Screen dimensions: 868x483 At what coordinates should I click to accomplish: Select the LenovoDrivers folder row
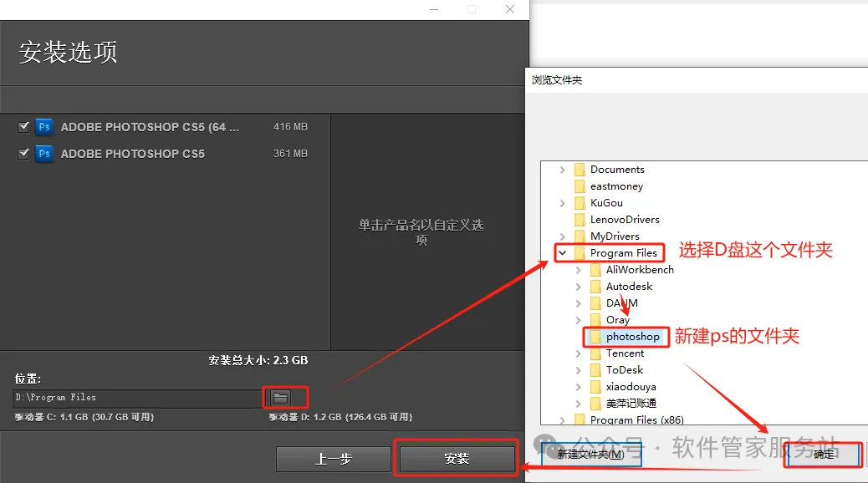(x=625, y=219)
